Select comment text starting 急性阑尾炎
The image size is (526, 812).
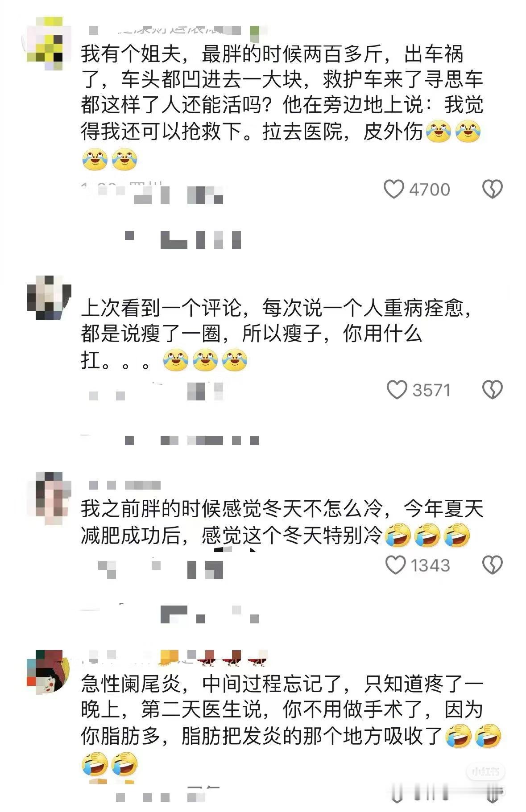291,722
